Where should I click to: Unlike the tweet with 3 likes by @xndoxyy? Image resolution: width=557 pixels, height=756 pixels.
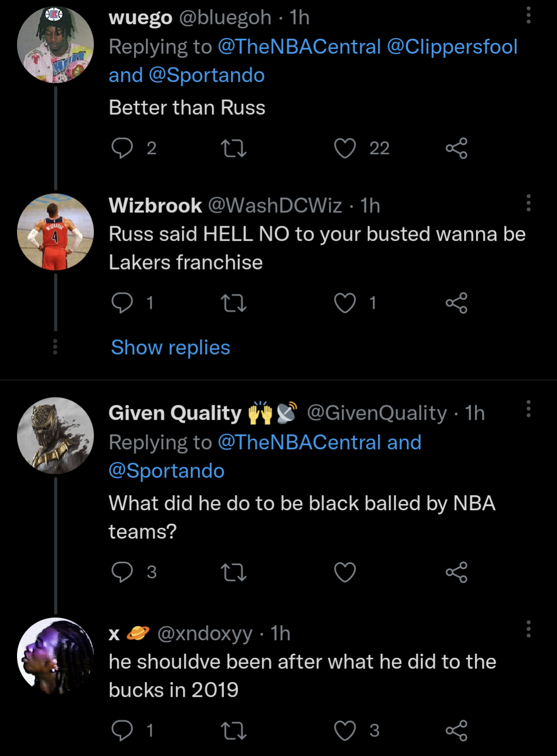point(345,730)
